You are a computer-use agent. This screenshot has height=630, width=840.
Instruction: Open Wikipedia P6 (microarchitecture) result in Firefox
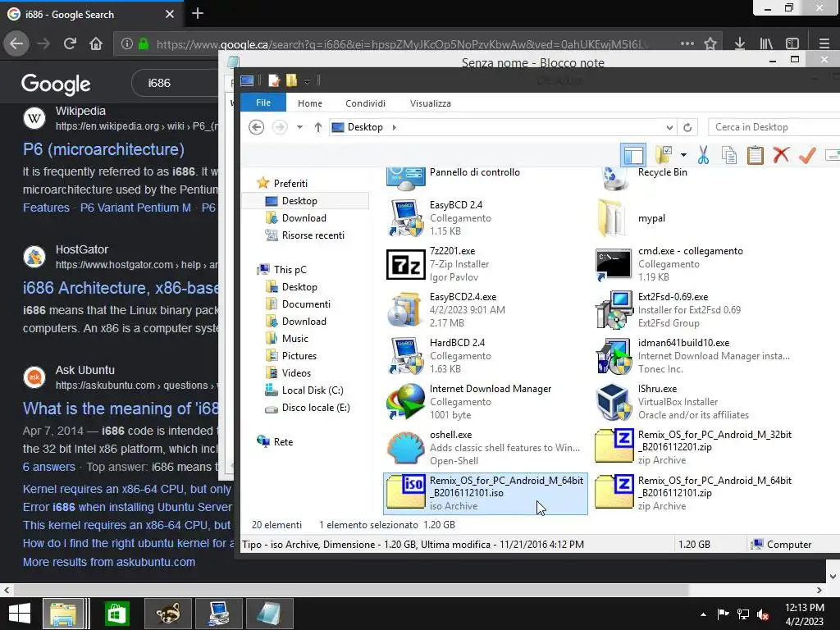pyautogui.click(x=103, y=149)
